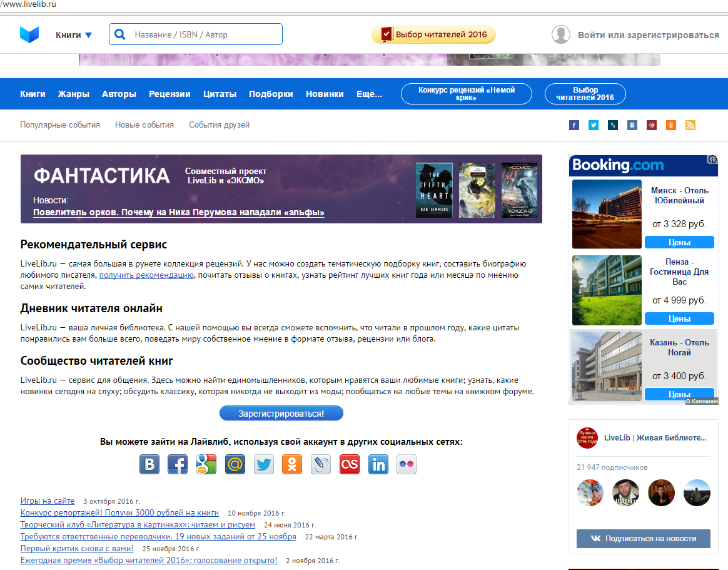Viewport: 728px width, 570px height.
Task: Open Первый критик снова с вами! link
Action: [x=77, y=549]
